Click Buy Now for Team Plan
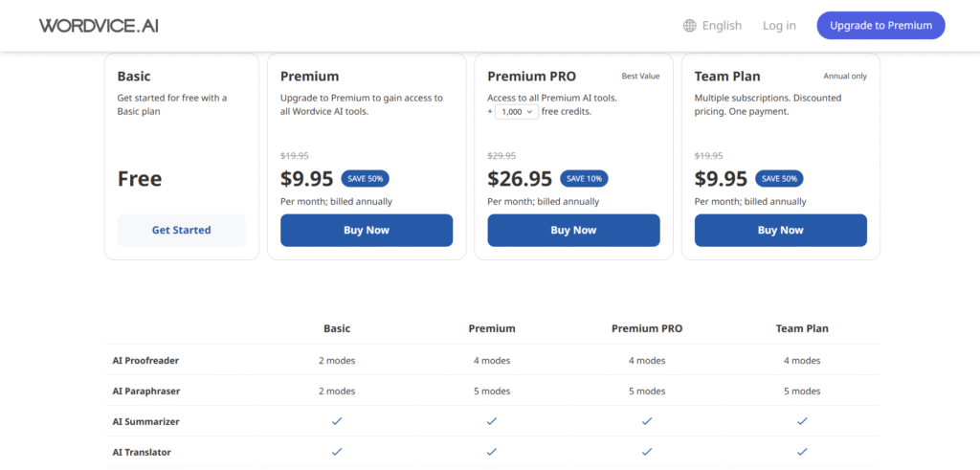 tap(781, 230)
